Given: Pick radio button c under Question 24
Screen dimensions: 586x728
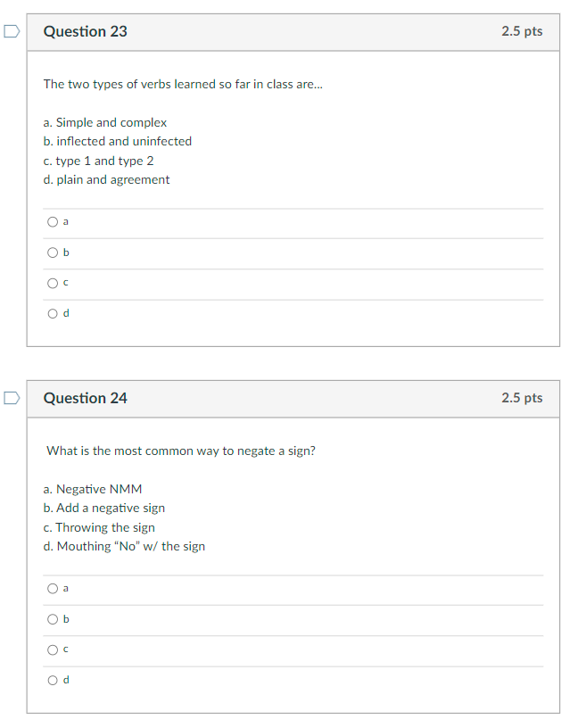Looking at the screenshot, I should (x=54, y=649).
